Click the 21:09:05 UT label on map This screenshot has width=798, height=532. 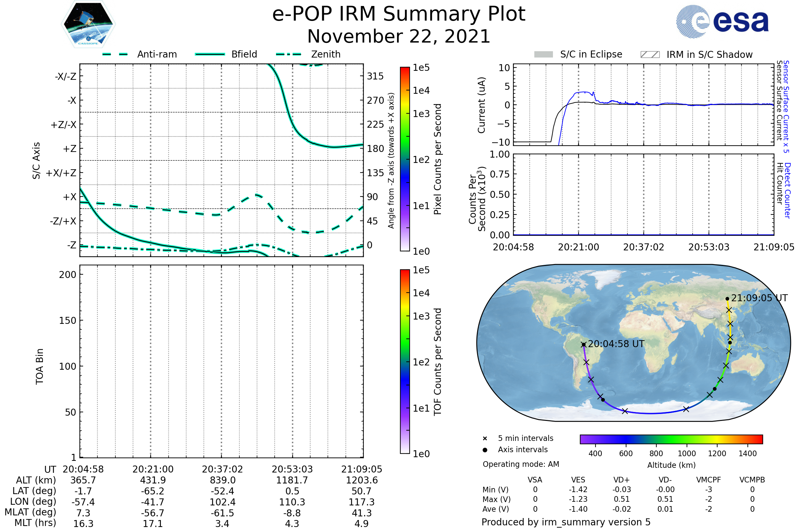pyautogui.click(x=759, y=298)
